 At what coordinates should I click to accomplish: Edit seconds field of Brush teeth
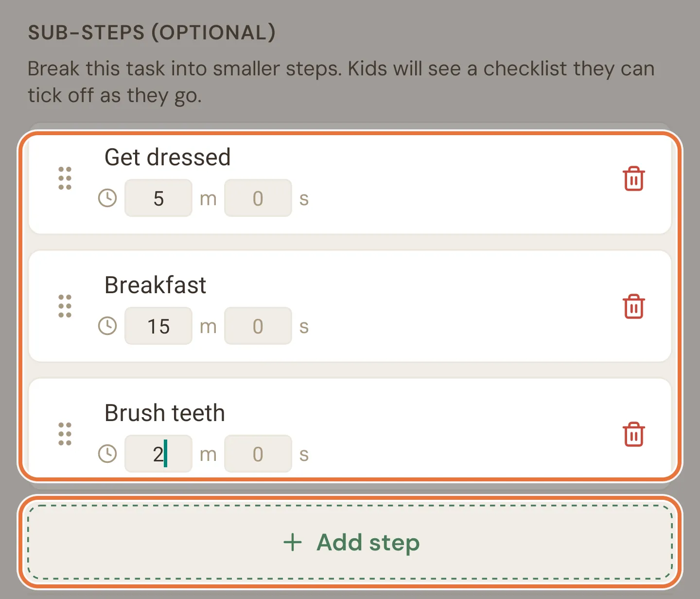pyautogui.click(x=258, y=454)
